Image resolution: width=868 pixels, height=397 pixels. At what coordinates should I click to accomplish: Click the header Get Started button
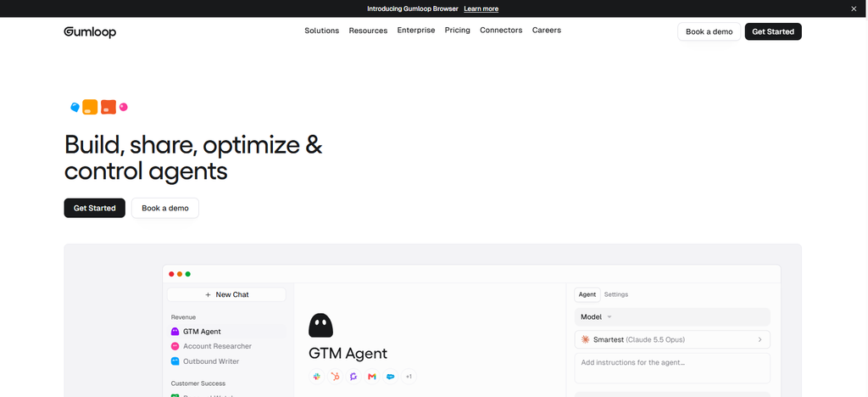pos(773,31)
